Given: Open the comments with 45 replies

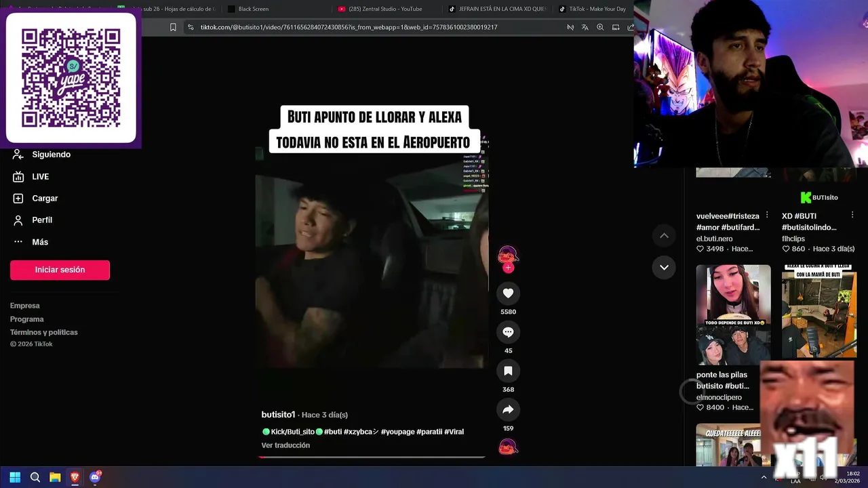Looking at the screenshot, I should (x=508, y=332).
